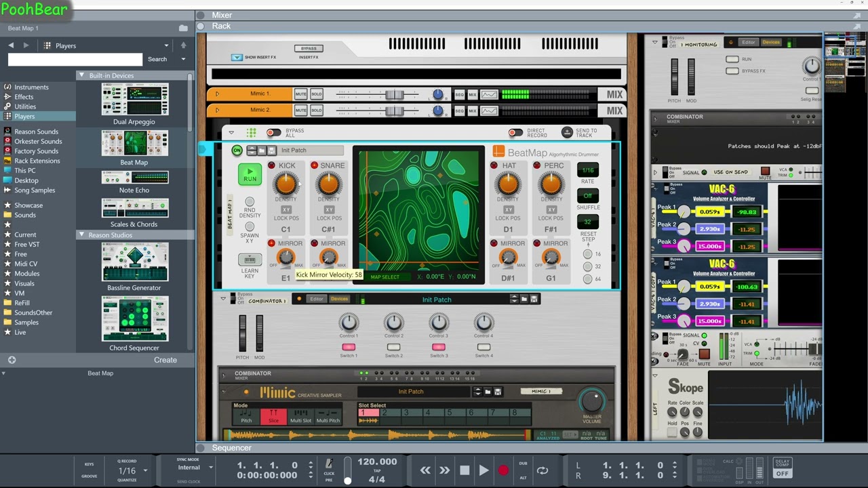Fold the Combinator 1 device triangle
The image size is (868, 488).
(223, 298)
